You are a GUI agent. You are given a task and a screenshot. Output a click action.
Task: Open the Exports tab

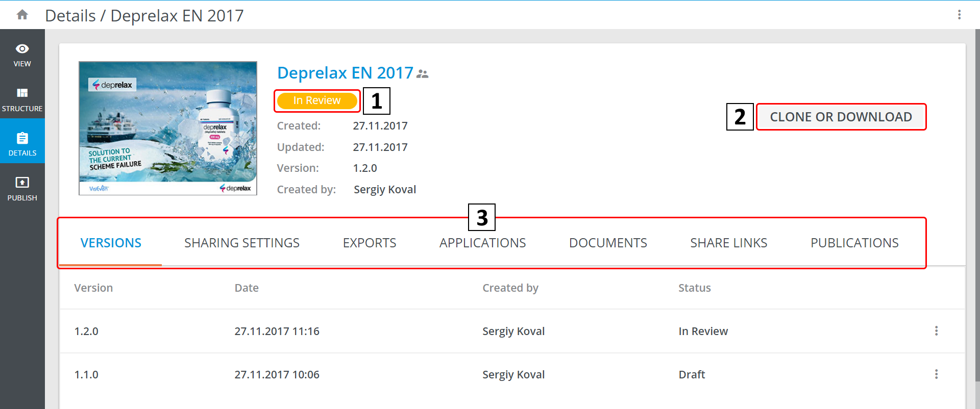point(369,243)
